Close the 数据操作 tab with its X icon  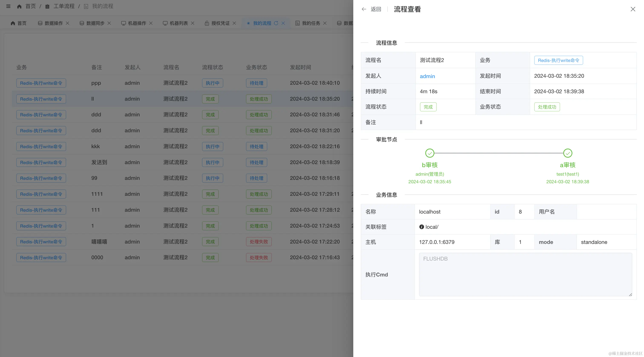68,23
